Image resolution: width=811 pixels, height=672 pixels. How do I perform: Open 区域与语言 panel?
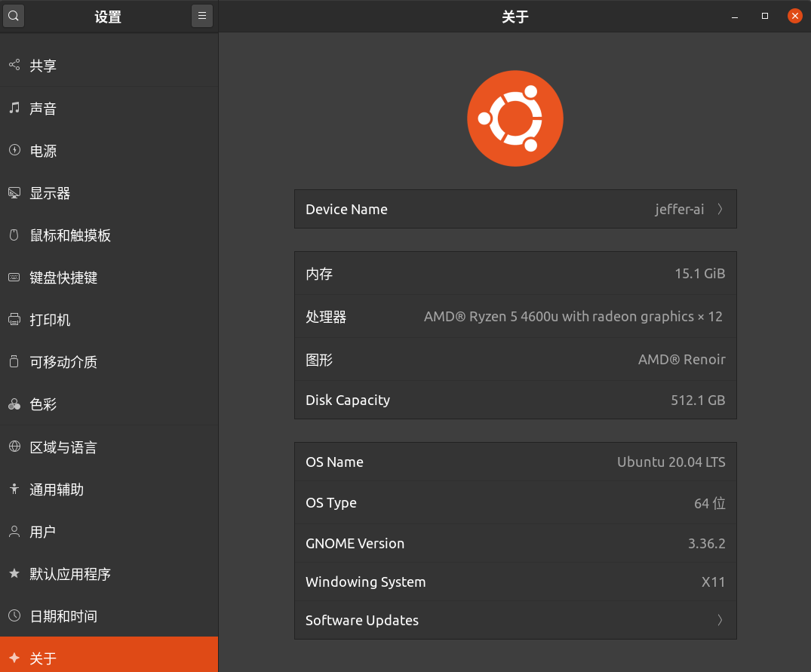coord(109,447)
